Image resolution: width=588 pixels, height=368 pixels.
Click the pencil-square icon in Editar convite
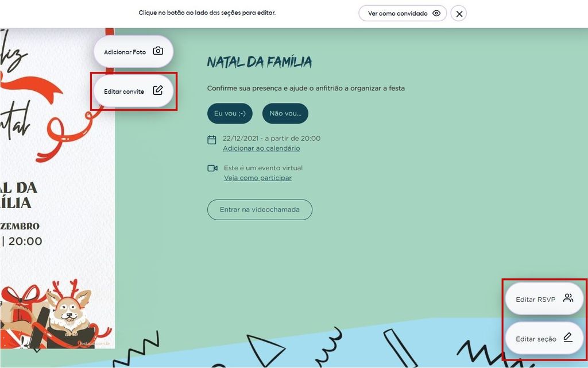(x=158, y=90)
